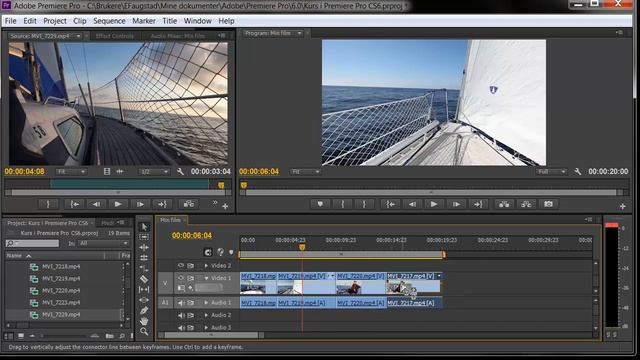Open Program monitor settings wrench
640x360 pixels.
578,172
